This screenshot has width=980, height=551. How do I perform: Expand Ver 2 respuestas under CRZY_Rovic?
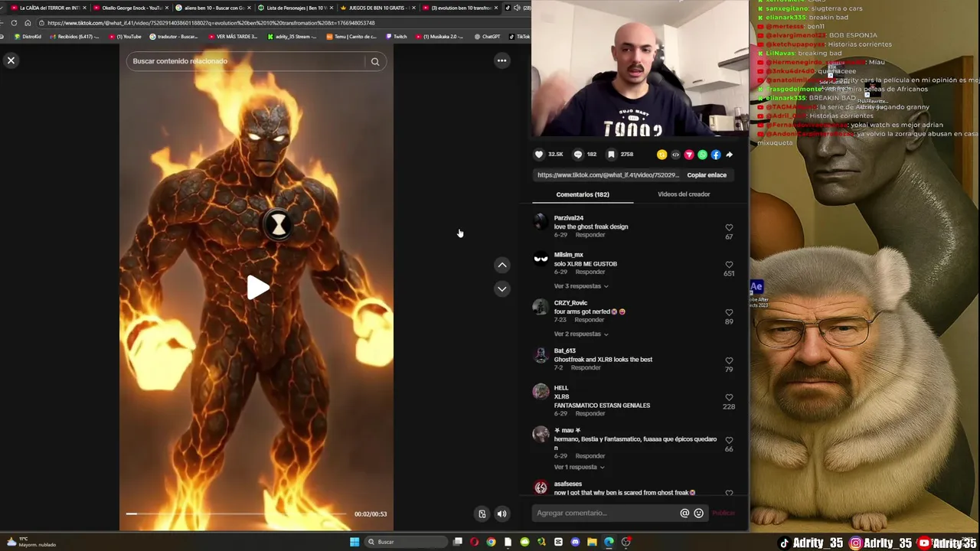click(581, 334)
